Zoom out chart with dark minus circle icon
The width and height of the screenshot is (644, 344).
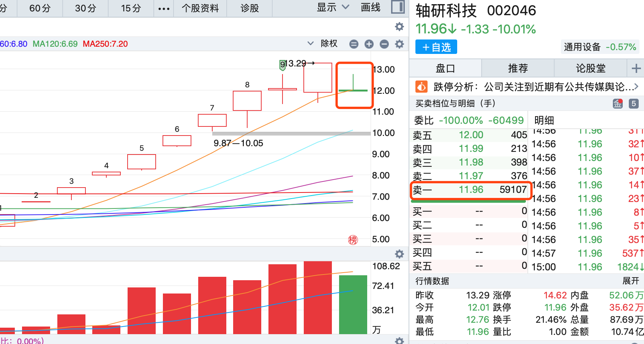[384, 44]
